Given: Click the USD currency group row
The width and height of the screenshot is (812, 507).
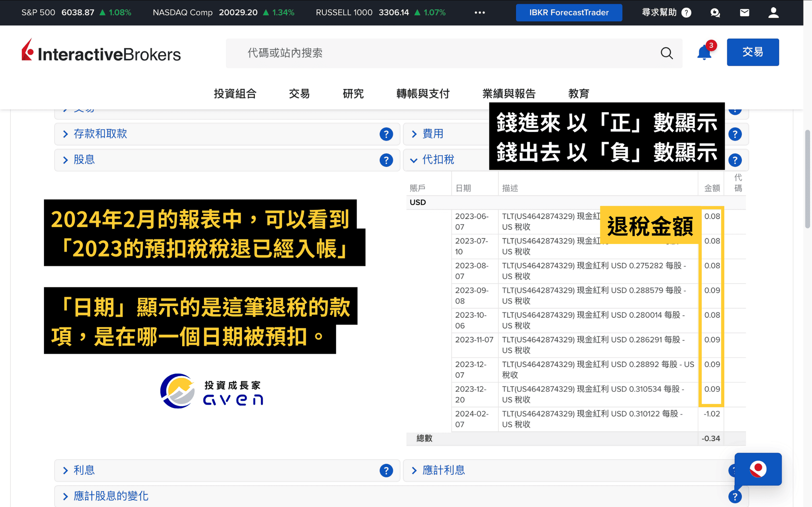Looking at the screenshot, I should (576, 203).
